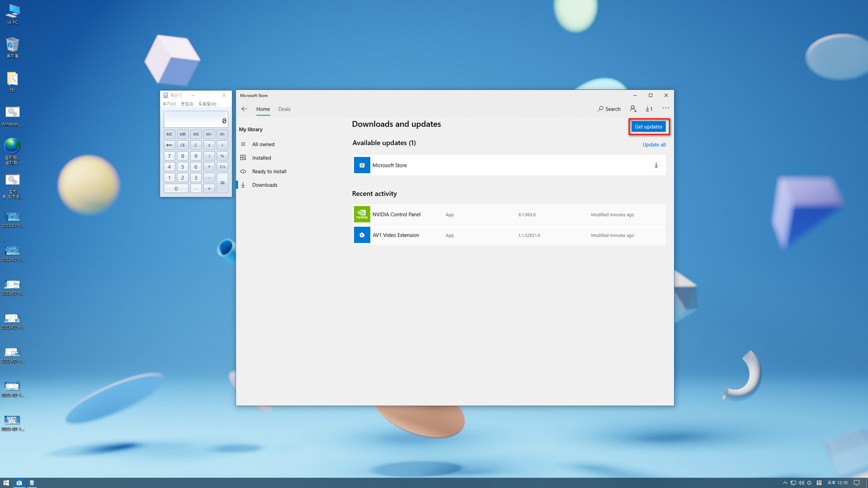The width and height of the screenshot is (868, 488).
Task: Click the plus-minus sign button in Calculator
Action: 209,145
